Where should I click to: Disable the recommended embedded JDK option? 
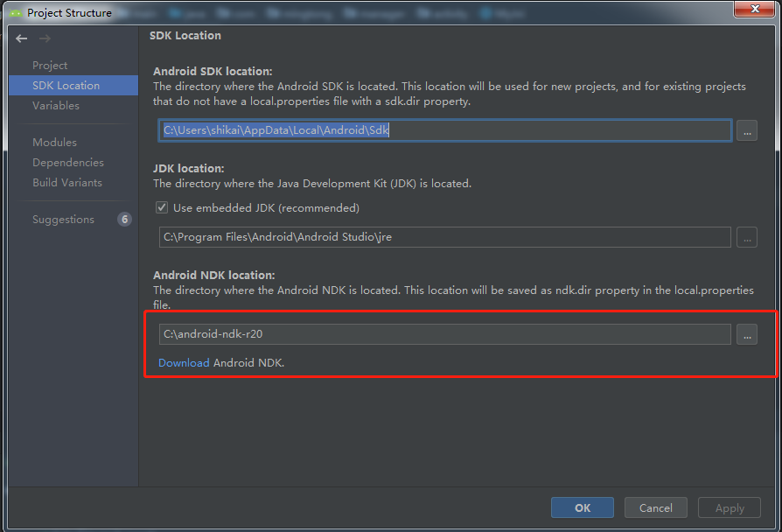162,207
